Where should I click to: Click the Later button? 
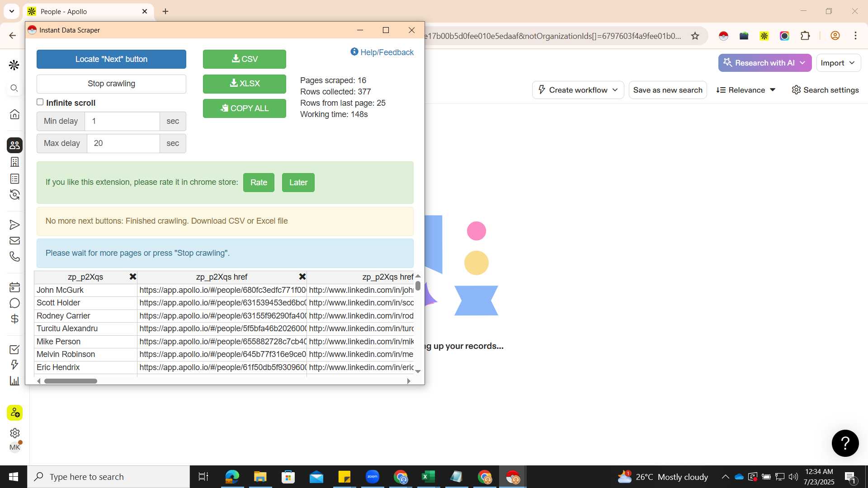tap(298, 183)
